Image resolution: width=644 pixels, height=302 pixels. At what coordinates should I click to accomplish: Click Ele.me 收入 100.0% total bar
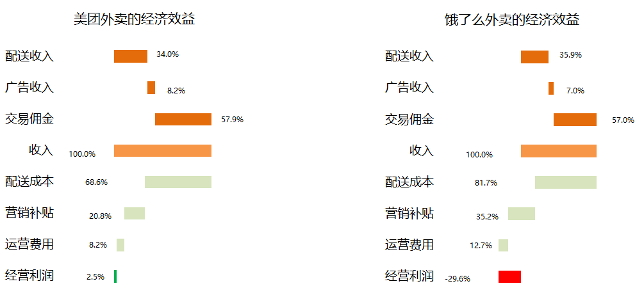point(559,151)
